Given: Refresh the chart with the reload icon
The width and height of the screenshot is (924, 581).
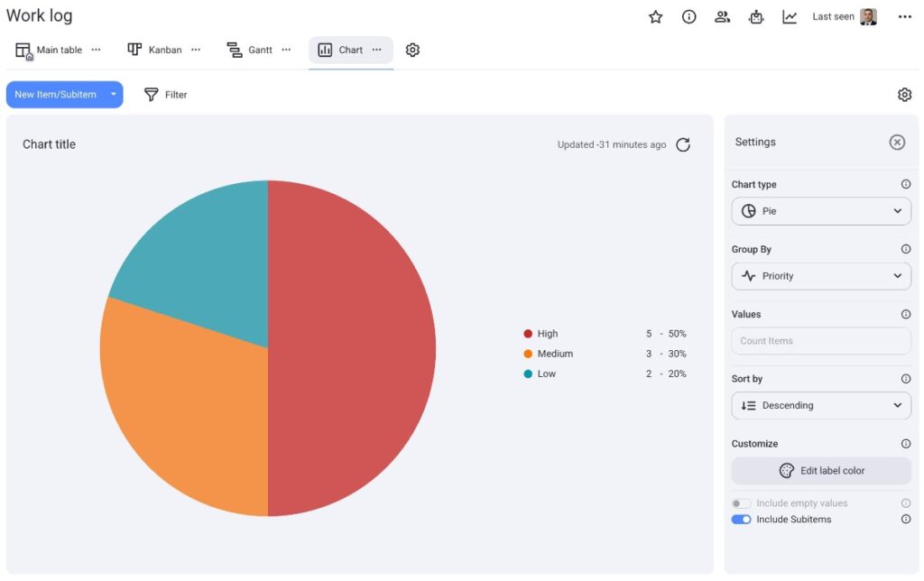Looking at the screenshot, I should [683, 145].
